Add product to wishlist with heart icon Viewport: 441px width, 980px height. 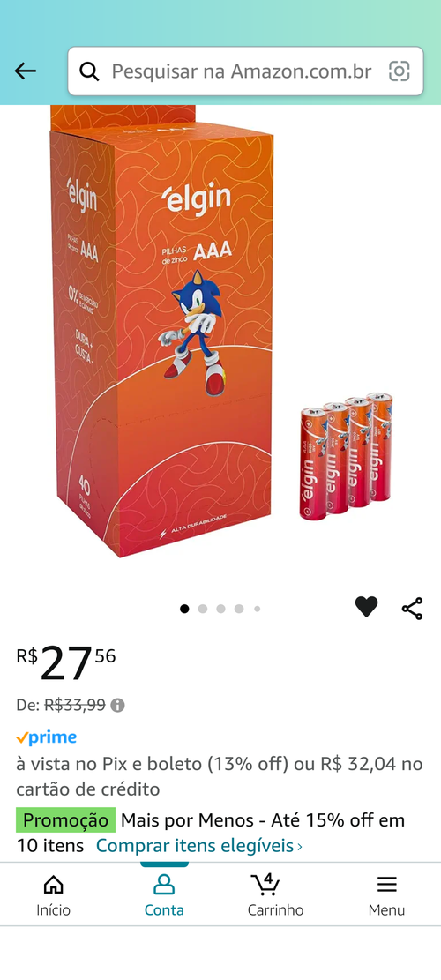click(x=366, y=607)
